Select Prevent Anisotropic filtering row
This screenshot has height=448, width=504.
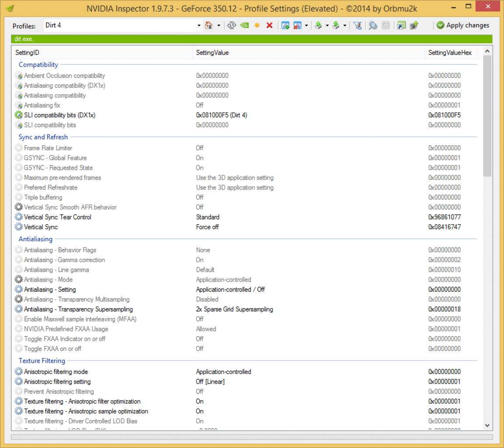tap(247, 392)
